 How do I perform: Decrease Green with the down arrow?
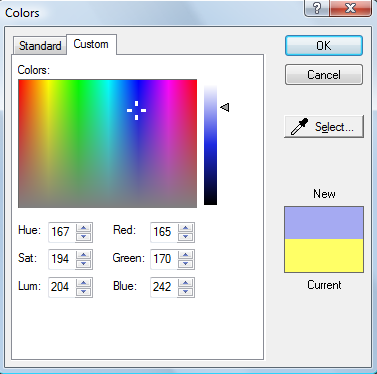pos(186,264)
